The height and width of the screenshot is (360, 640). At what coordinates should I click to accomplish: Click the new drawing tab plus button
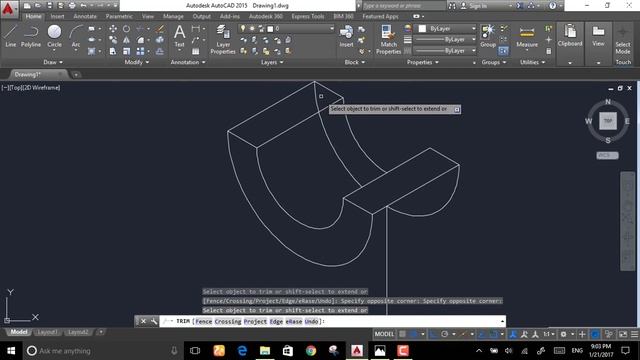[76, 75]
